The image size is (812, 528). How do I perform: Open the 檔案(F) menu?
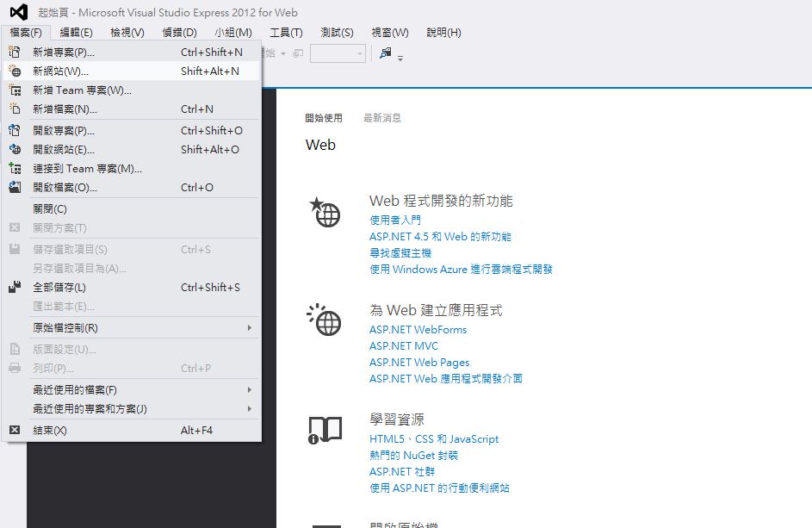(x=25, y=32)
